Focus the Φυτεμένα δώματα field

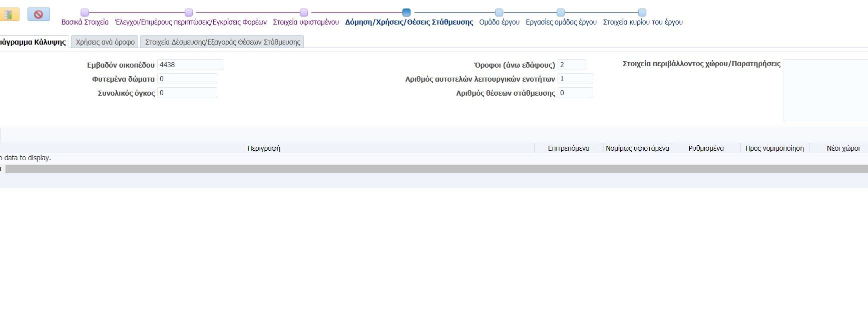tap(187, 79)
